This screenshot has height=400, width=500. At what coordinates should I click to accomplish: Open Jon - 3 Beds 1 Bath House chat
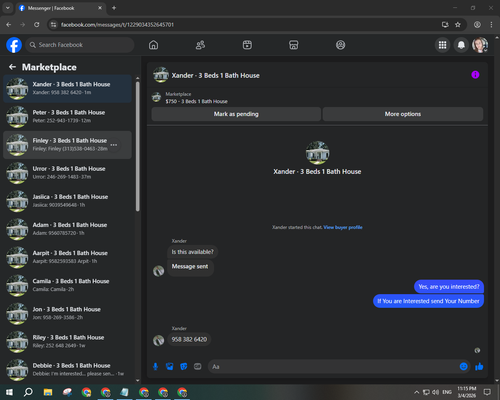click(x=67, y=314)
